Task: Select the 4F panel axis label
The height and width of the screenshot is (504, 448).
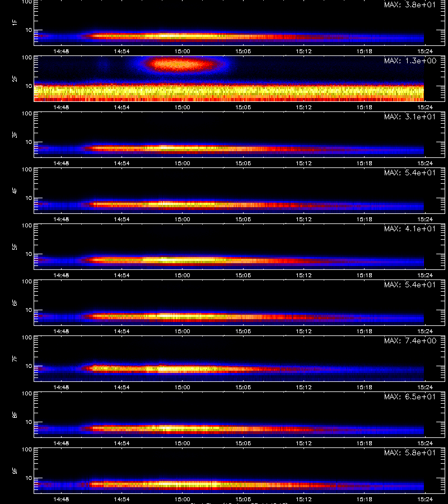Action: tap(15, 190)
